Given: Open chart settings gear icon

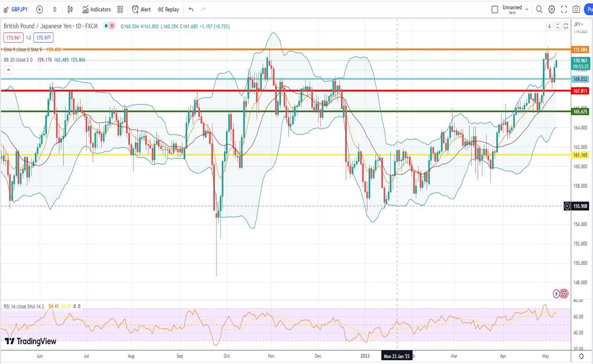Looking at the screenshot, I should click(551, 10).
